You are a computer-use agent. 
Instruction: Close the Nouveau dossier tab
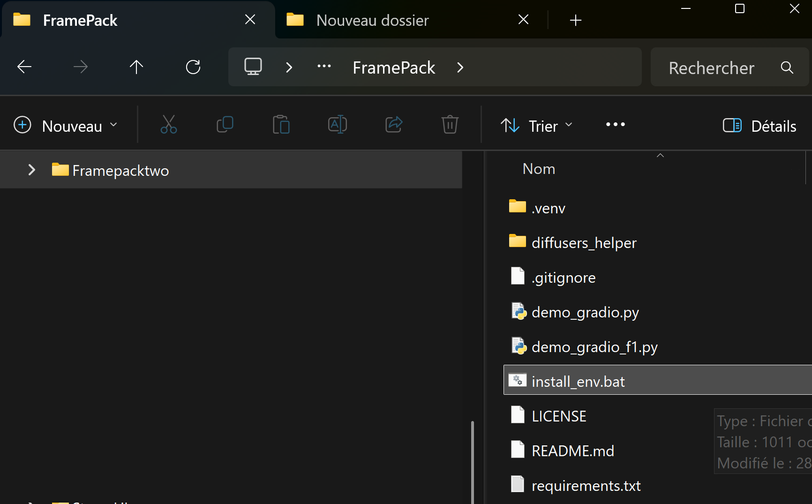pos(524,19)
